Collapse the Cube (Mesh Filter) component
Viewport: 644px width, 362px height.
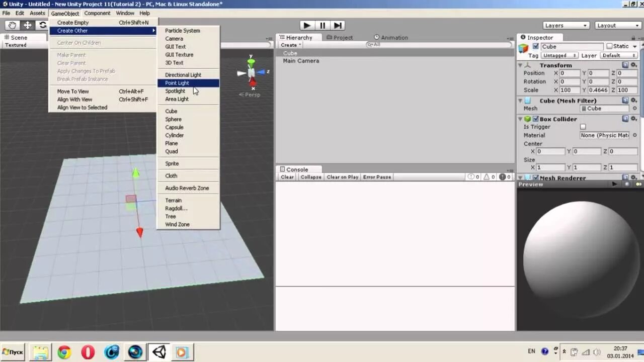pyautogui.click(x=520, y=101)
